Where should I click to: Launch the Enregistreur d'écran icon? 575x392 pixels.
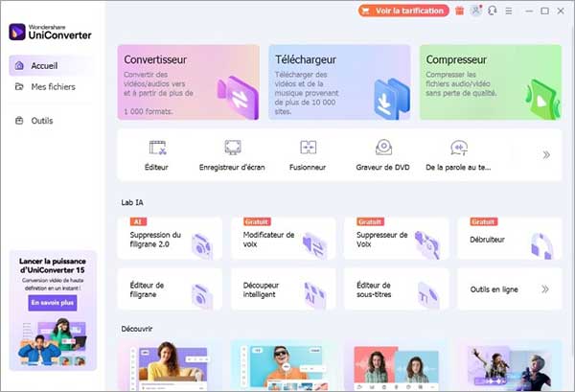click(233, 148)
